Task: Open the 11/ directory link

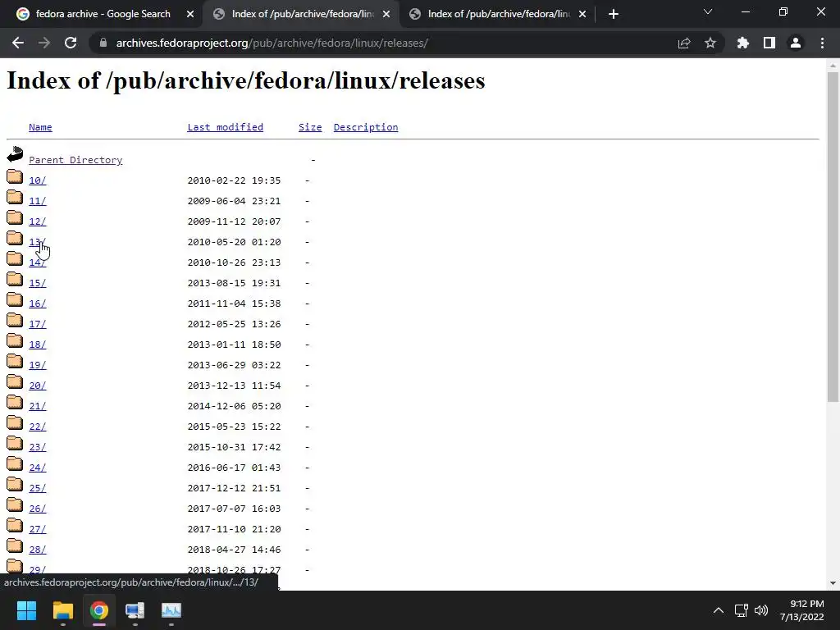Action: point(38,201)
